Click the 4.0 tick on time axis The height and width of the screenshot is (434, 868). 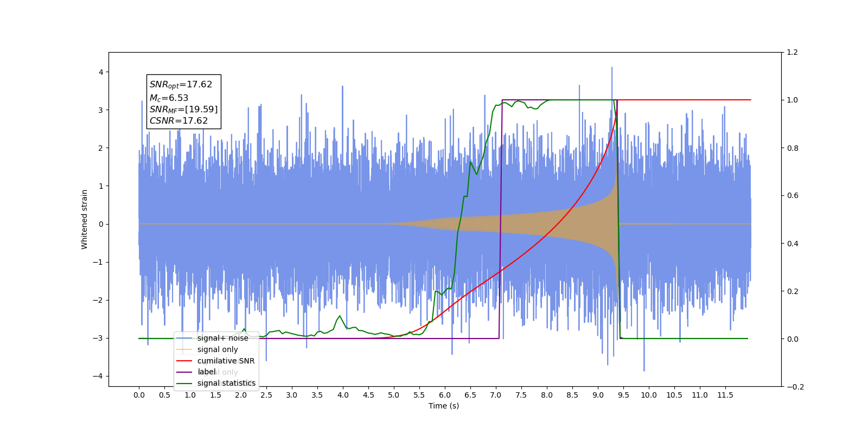coord(343,395)
